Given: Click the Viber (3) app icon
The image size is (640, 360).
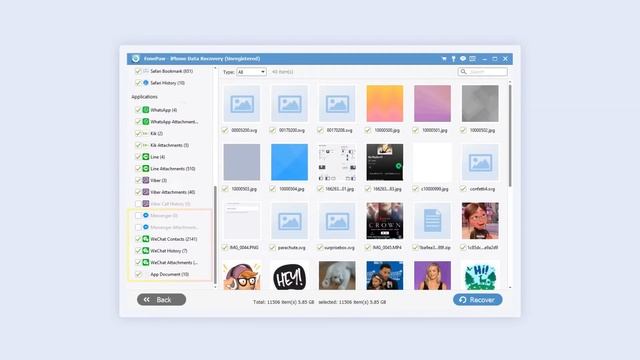Looking at the screenshot, I should (146, 180).
